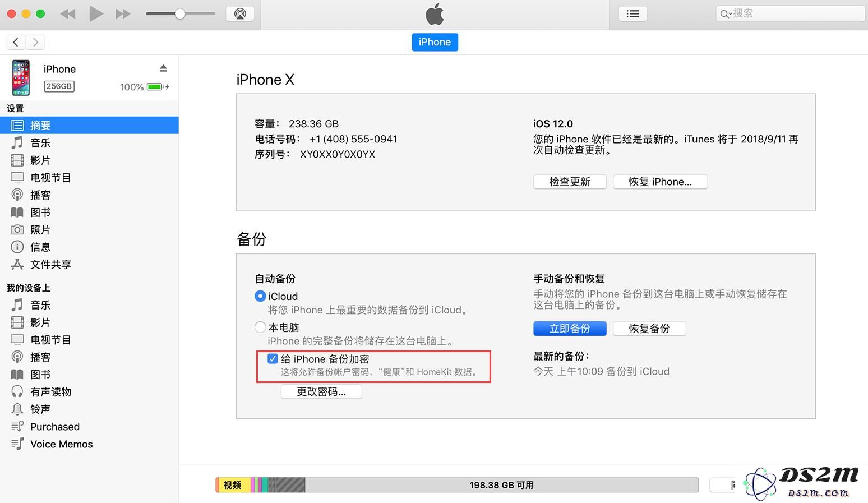This screenshot has width=868, height=503.
Task: Click the 恢复备份 button
Action: point(649,329)
